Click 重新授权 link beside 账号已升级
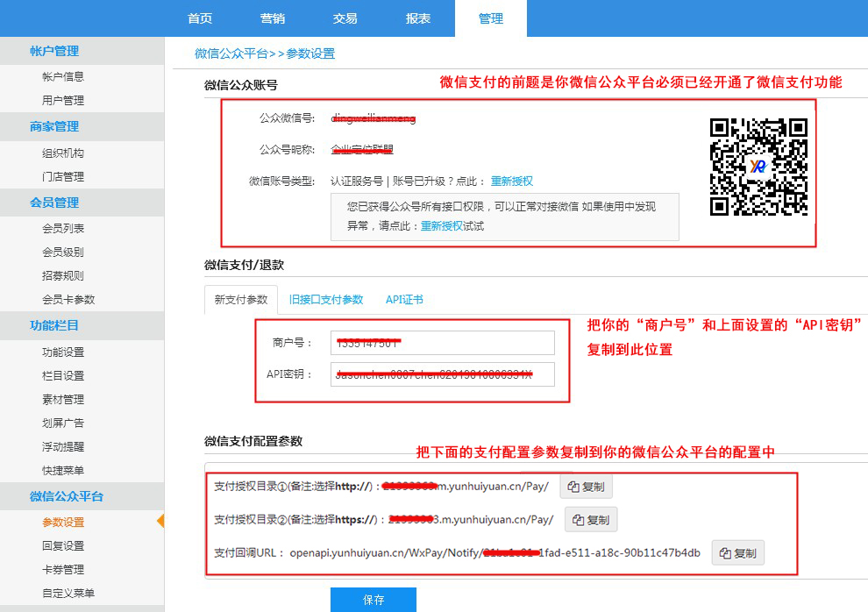This screenshot has width=868, height=612. point(512,181)
